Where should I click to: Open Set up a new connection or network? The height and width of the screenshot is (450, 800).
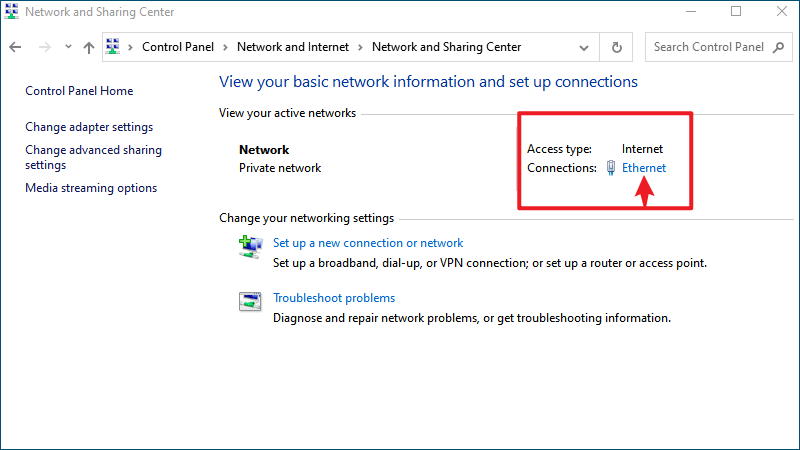(x=368, y=243)
